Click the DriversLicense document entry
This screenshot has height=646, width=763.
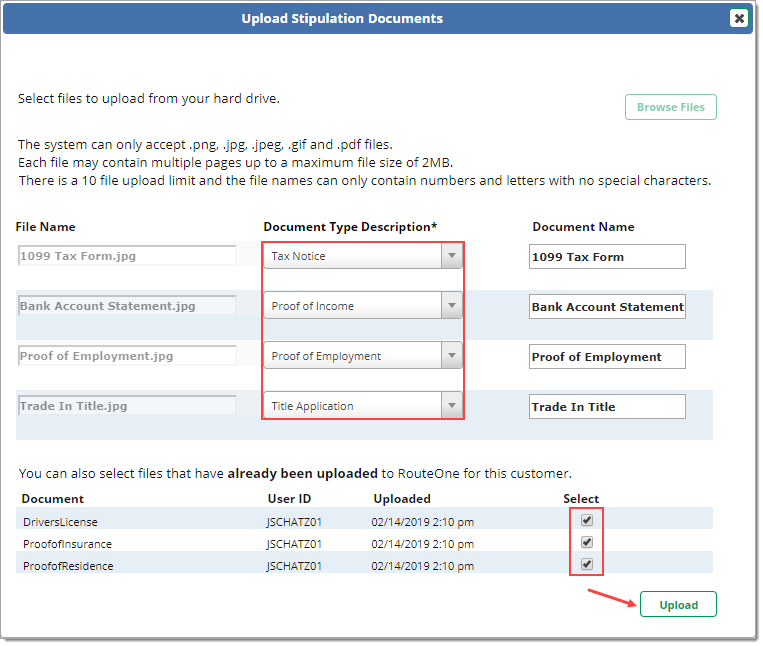pyautogui.click(x=60, y=522)
